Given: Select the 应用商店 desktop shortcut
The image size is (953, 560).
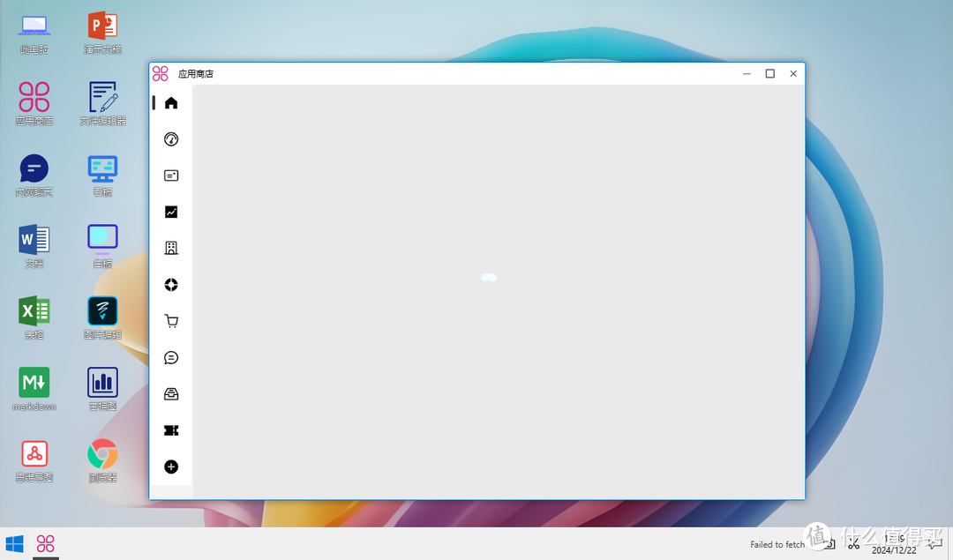Looking at the screenshot, I should click(34, 104).
